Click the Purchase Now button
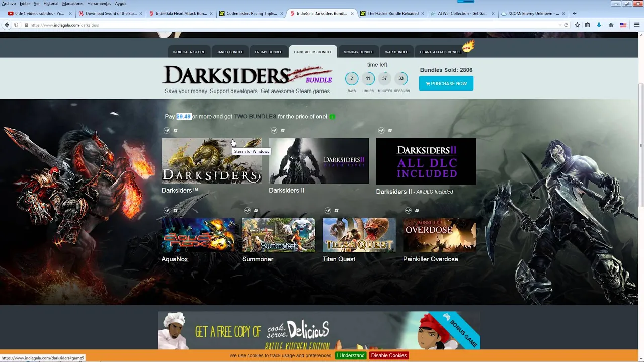Viewport: 644px width, 362px height. (446, 83)
